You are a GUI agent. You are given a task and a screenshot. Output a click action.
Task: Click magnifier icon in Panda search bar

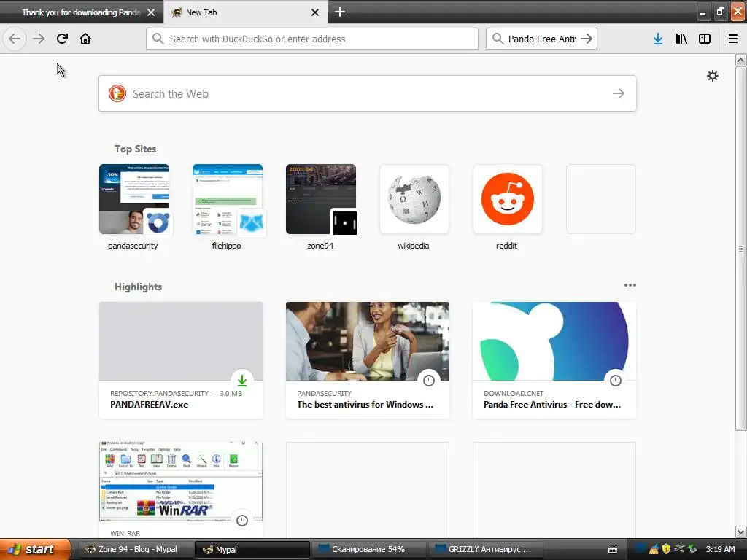click(x=498, y=39)
